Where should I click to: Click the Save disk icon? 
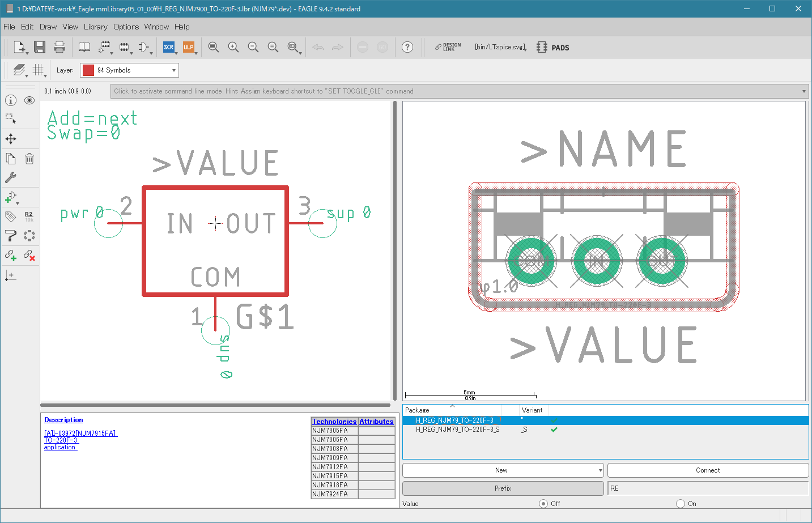[x=40, y=47]
